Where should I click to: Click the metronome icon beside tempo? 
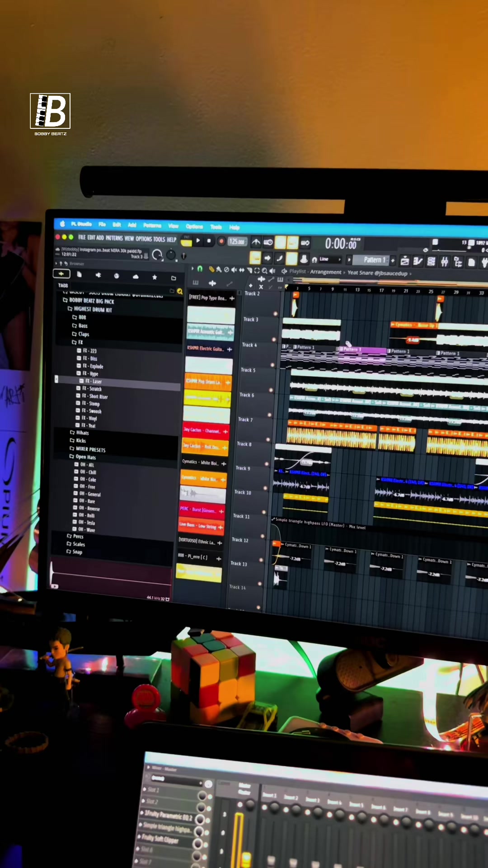point(256,242)
